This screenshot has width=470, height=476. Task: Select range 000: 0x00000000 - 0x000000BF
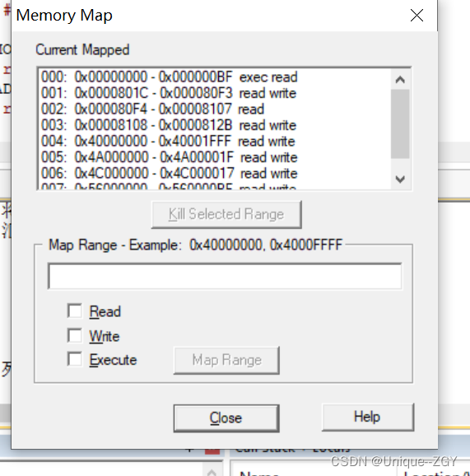(215, 77)
